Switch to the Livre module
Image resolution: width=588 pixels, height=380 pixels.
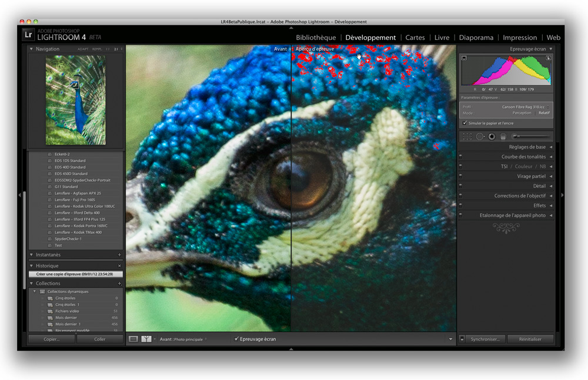point(442,38)
